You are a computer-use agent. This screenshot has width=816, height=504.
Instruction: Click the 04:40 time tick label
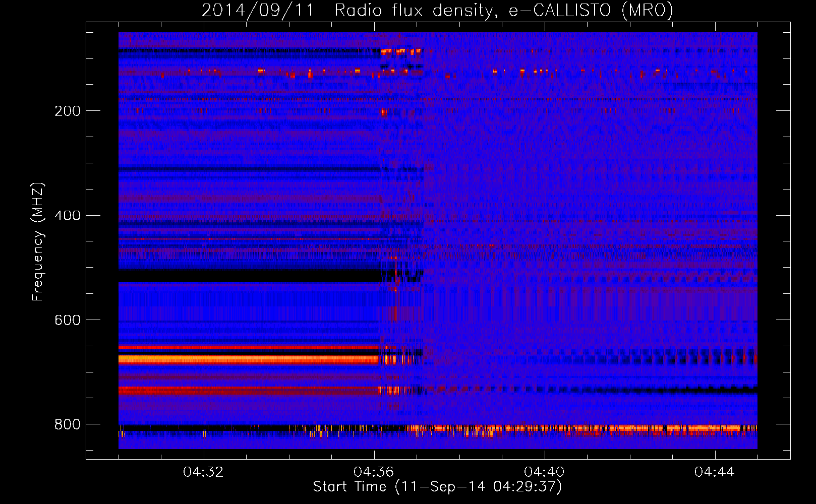544,472
